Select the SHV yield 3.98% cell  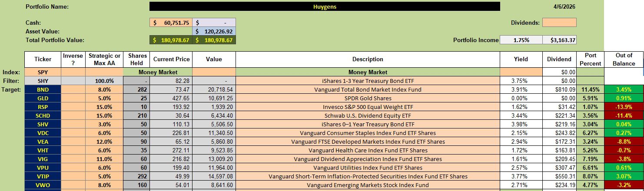tap(521, 124)
